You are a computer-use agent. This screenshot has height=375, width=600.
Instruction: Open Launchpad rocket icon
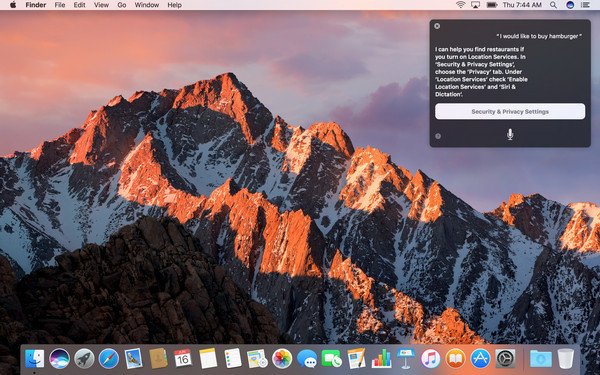[84, 359]
